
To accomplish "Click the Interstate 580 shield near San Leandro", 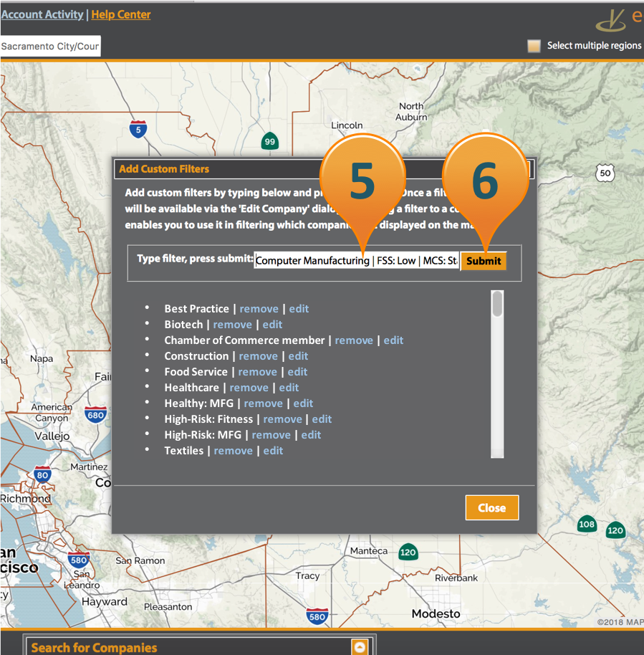I will point(79,560).
